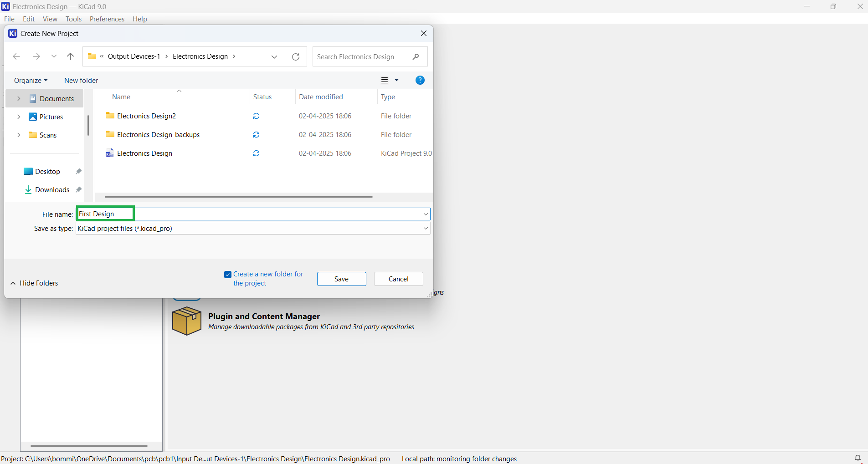868x464 pixels.
Task: Click date 02-04-2025 18:06 of Electronics Design2
Action: point(325,116)
